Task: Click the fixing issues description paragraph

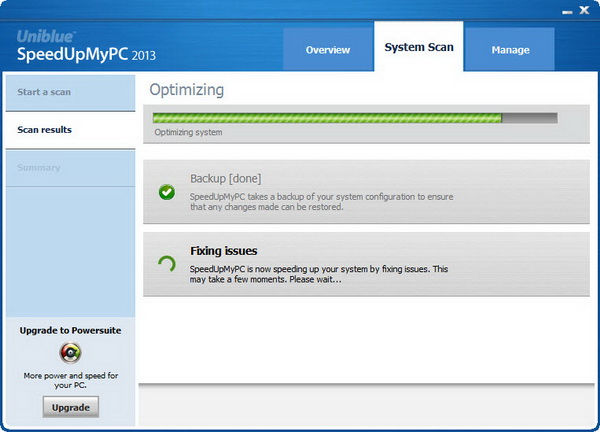Action: [319, 274]
